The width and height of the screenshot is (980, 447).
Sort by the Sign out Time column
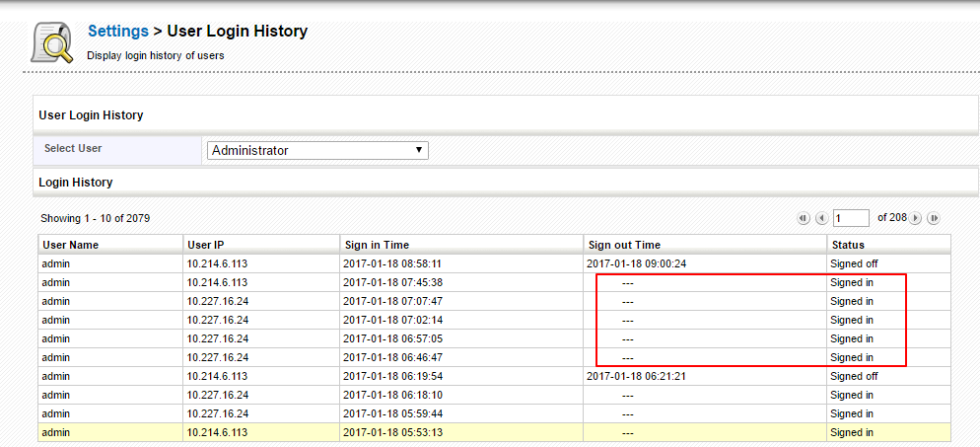[x=624, y=245]
